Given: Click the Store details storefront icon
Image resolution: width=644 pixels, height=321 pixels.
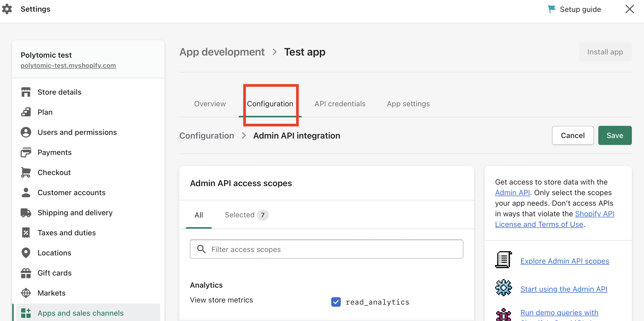Looking at the screenshot, I should (26, 92).
